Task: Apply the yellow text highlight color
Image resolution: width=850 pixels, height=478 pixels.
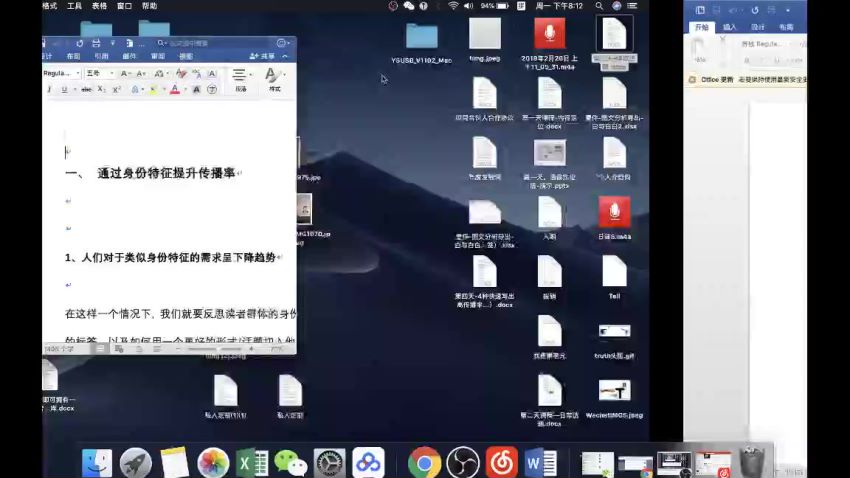Action: click(x=153, y=90)
